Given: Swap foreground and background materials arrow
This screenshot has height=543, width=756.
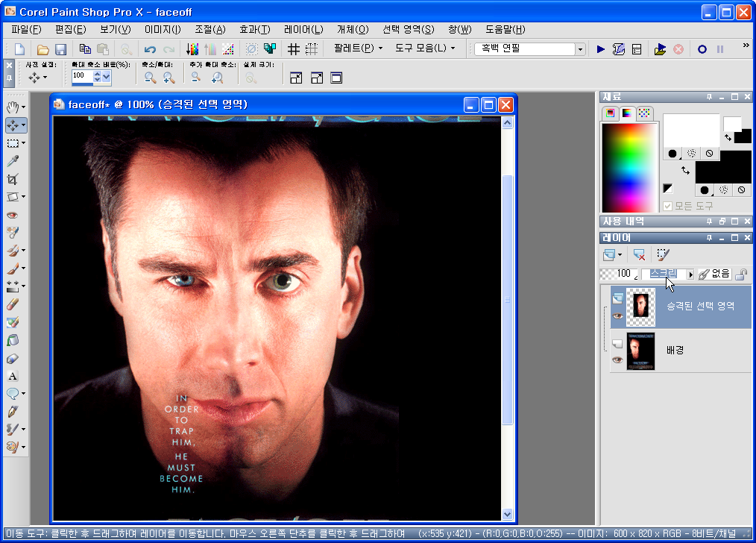Looking at the screenshot, I should coord(685,170).
